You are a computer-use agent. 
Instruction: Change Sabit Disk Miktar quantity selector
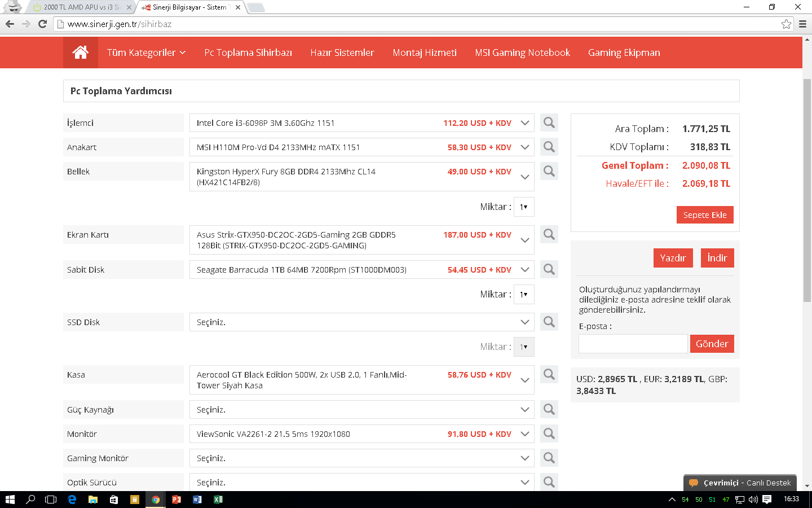(x=524, y=294)
